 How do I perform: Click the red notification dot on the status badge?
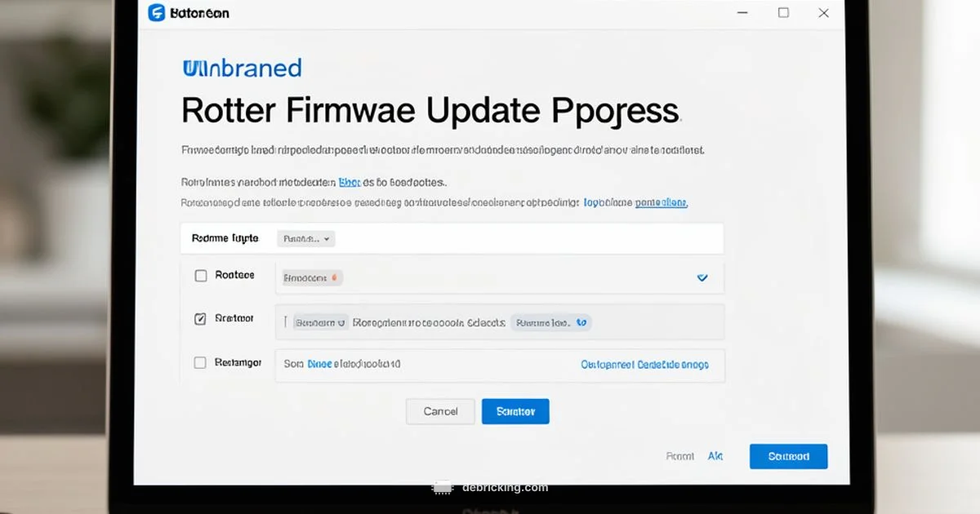[336, 277]
